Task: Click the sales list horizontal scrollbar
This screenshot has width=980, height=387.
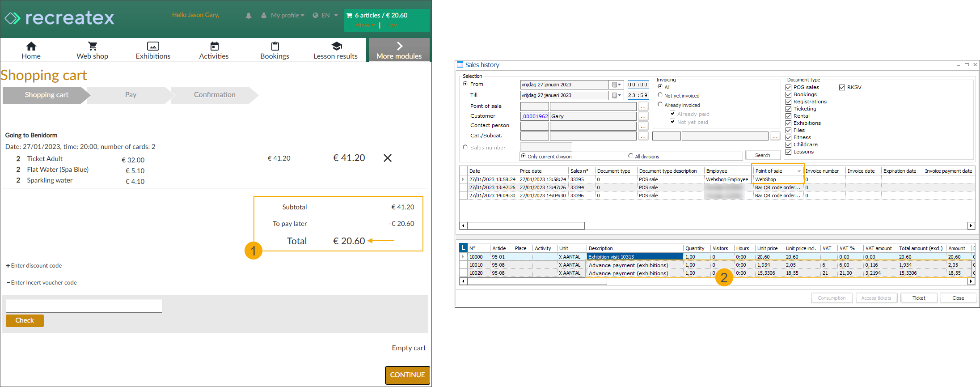Action: 526,226
